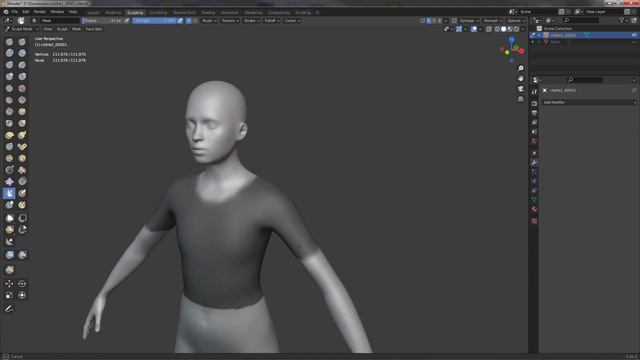Image resolution: width=640 pixels, height=360 pixels.
Task: Open the Falloff dropdown
Action: click(x=271, y=20)
